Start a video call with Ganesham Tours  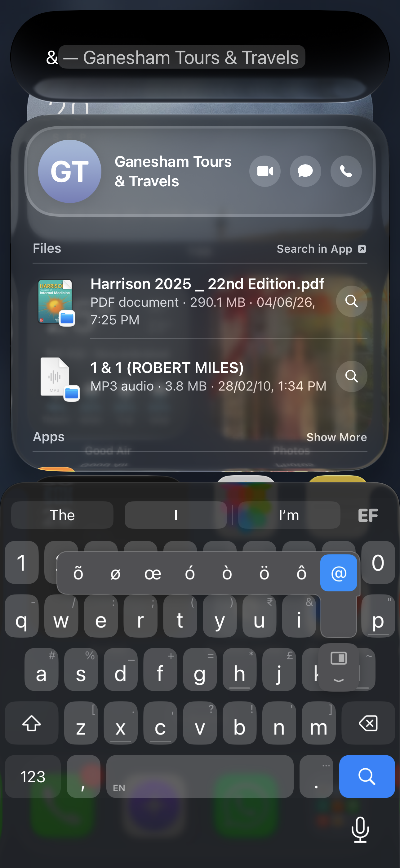click(x=265, y=171)
